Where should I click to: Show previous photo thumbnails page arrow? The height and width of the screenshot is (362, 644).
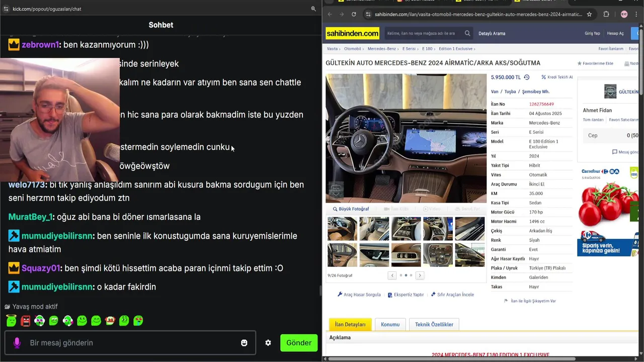click(392, 276)
